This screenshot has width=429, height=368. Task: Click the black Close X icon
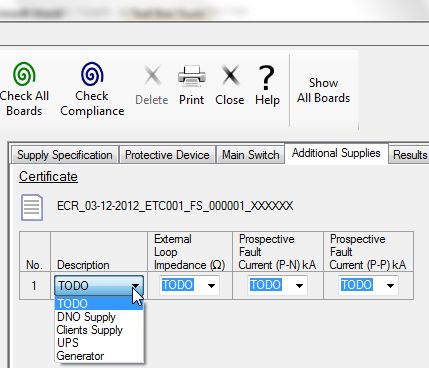coord(230,75)
